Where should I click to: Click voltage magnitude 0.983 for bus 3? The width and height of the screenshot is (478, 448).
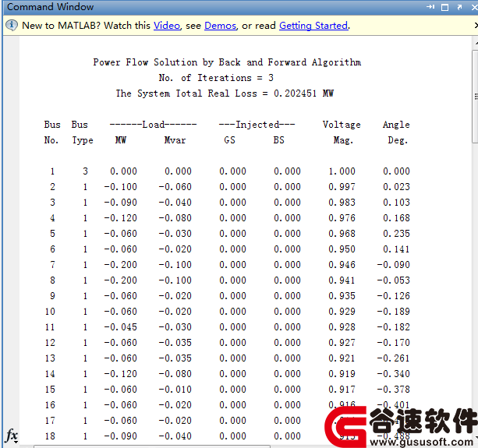[x=342, y=203]
